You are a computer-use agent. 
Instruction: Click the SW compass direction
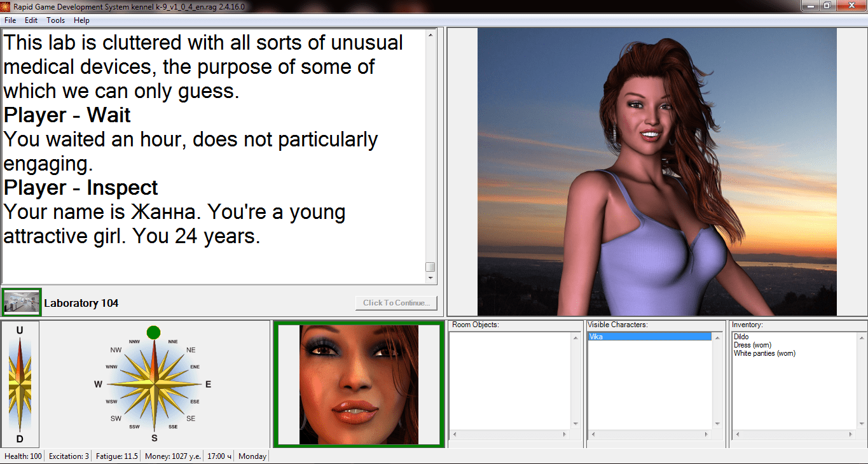[x=116, y=418]
